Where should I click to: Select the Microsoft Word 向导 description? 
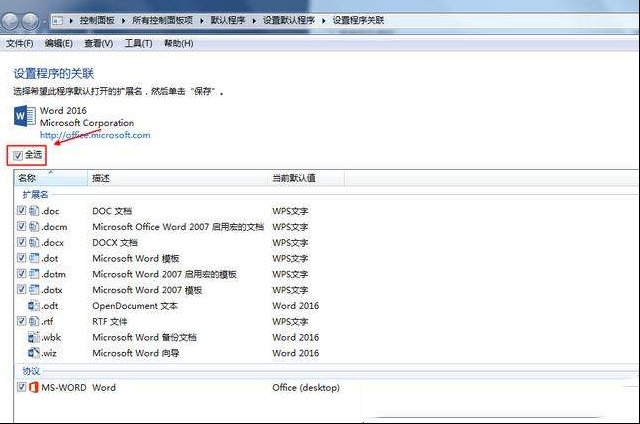pyautogui.click(x=136, y=353)
